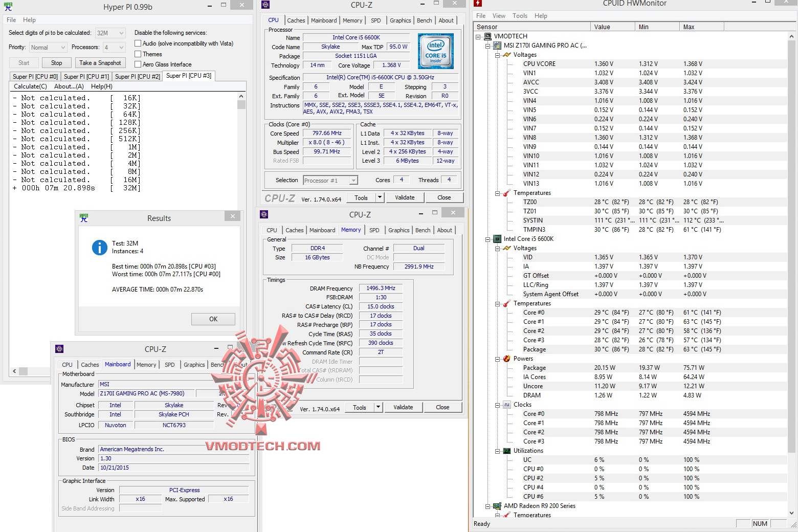Collapse the MSI Z170I GAMING PRO AC node
The width and height of the screenshot is (798, 532).
488,46
